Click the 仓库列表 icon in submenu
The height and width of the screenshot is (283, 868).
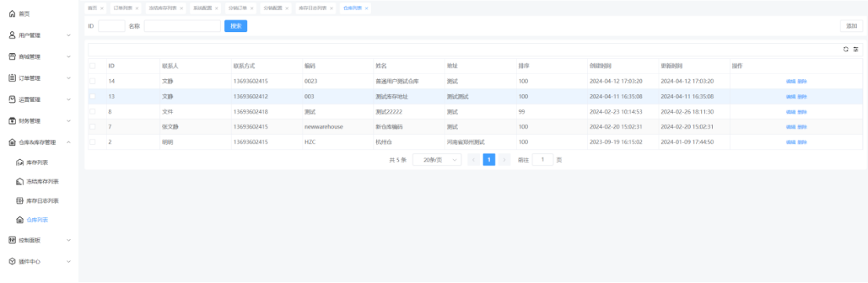tap(20, 220)
